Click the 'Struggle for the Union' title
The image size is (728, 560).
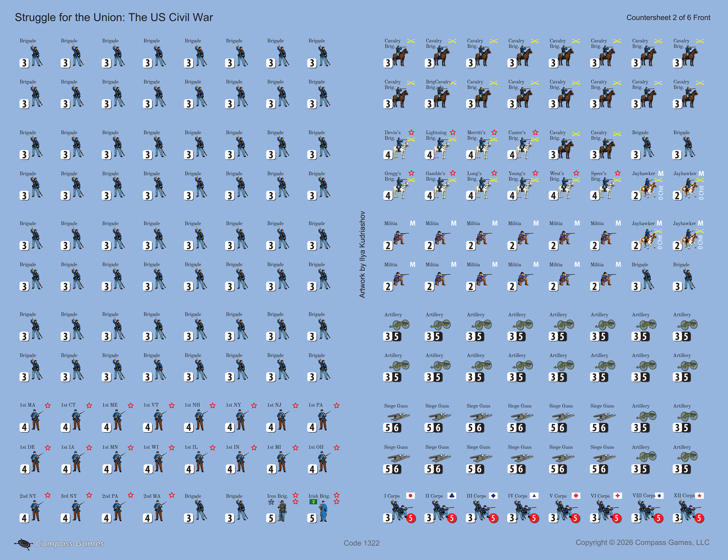click(114, 17)
